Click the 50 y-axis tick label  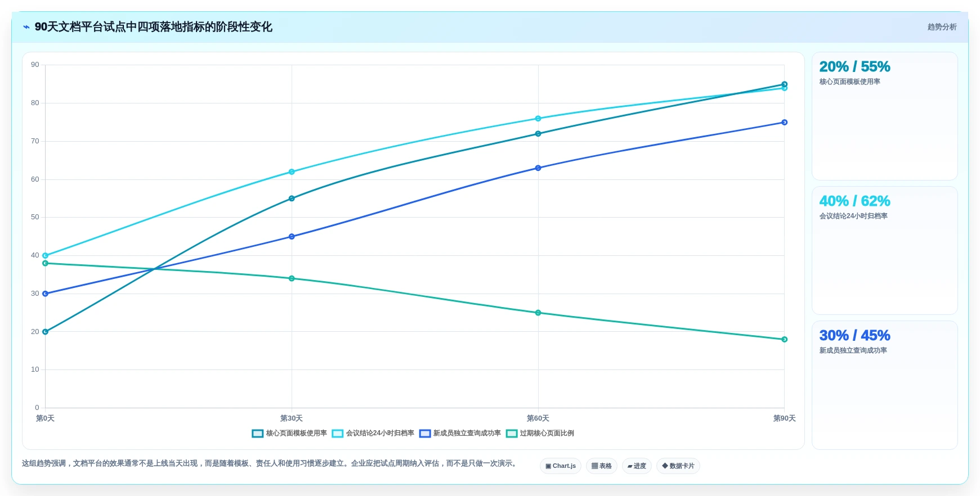tap(35, 217)
